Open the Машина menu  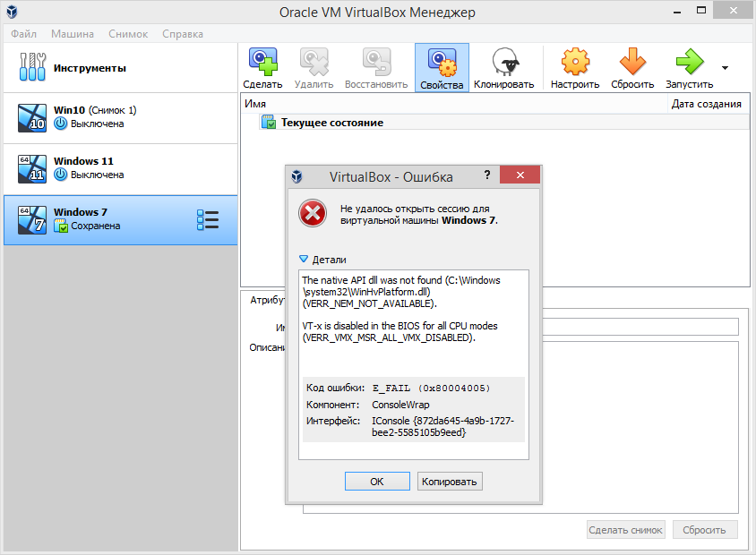click(x=73, y=34)
